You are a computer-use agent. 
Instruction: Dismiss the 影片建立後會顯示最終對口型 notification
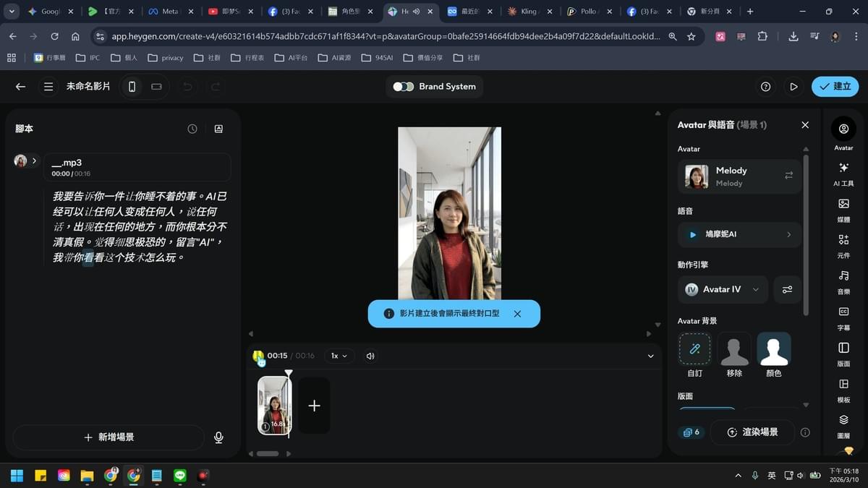pos(517,314)
